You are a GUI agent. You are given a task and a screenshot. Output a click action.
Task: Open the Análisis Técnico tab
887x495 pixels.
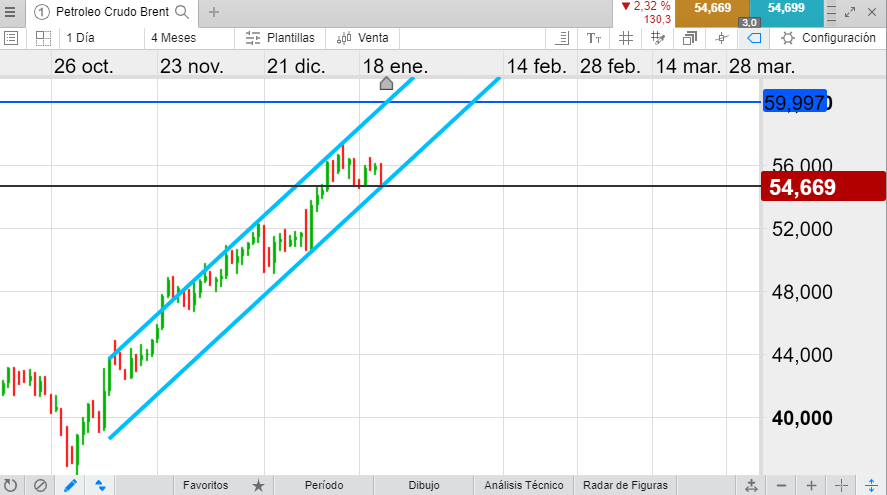coord(524,485)
